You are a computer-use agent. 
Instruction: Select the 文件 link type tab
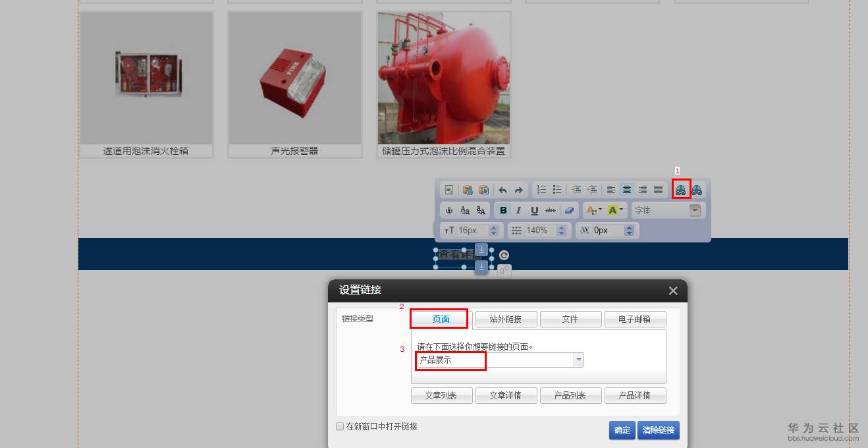click(570, 319)
